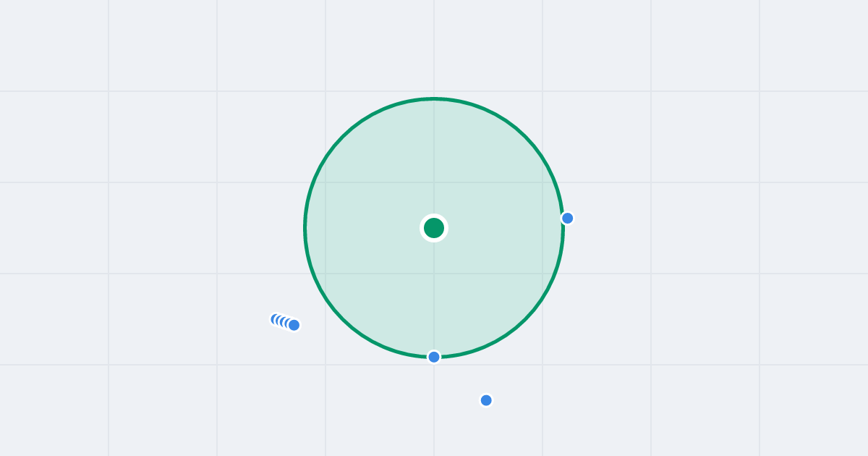
Task: Pick the isolated blue dot below the circle
Action: click(486, 400)
